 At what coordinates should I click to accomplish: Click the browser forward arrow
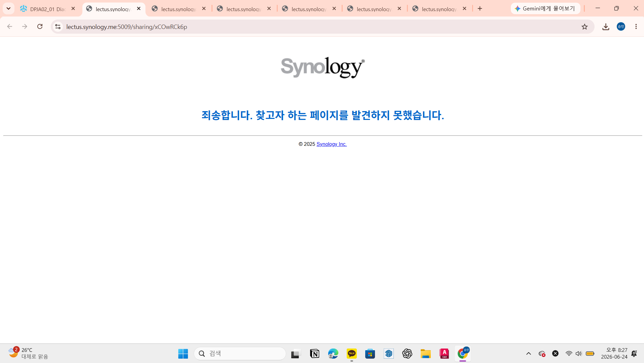point(25,27)
